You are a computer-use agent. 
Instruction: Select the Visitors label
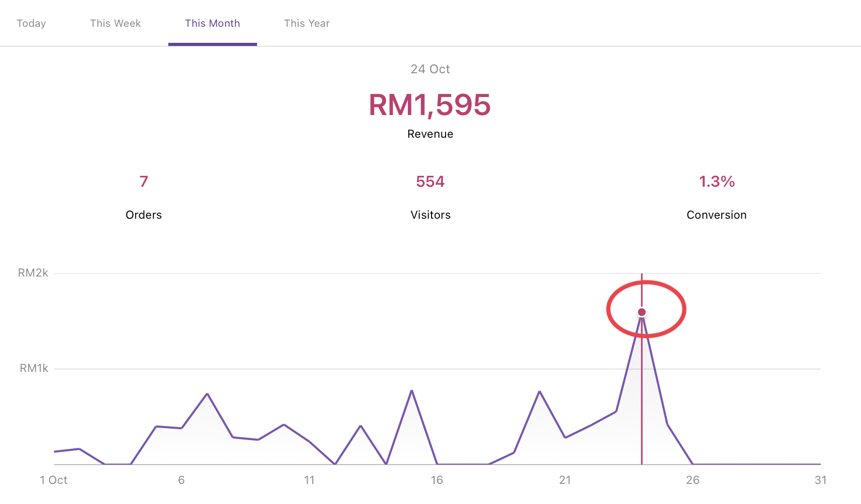pos(430,215)
